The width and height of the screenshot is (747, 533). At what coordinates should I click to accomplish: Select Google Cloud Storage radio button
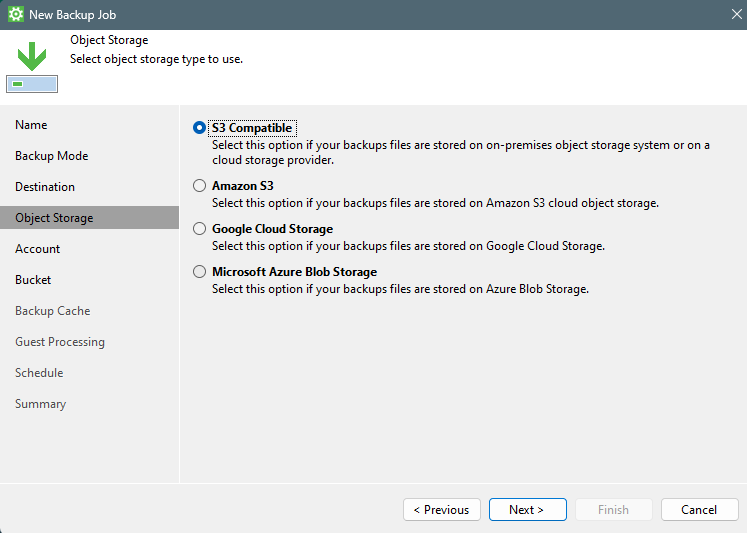tap(200, 229)
